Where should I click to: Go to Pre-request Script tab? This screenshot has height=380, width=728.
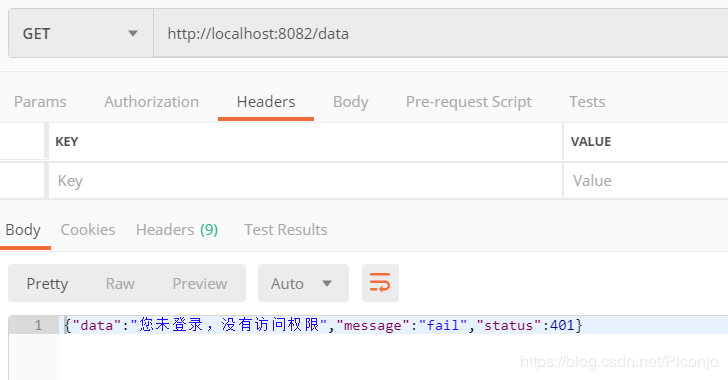pyautogui.click(x=468, y=102)
